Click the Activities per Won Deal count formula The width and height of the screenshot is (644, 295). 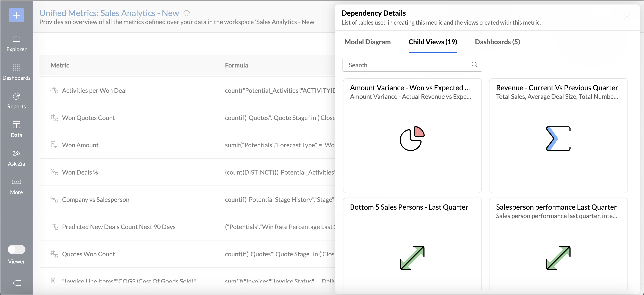(x=280, y=90)
